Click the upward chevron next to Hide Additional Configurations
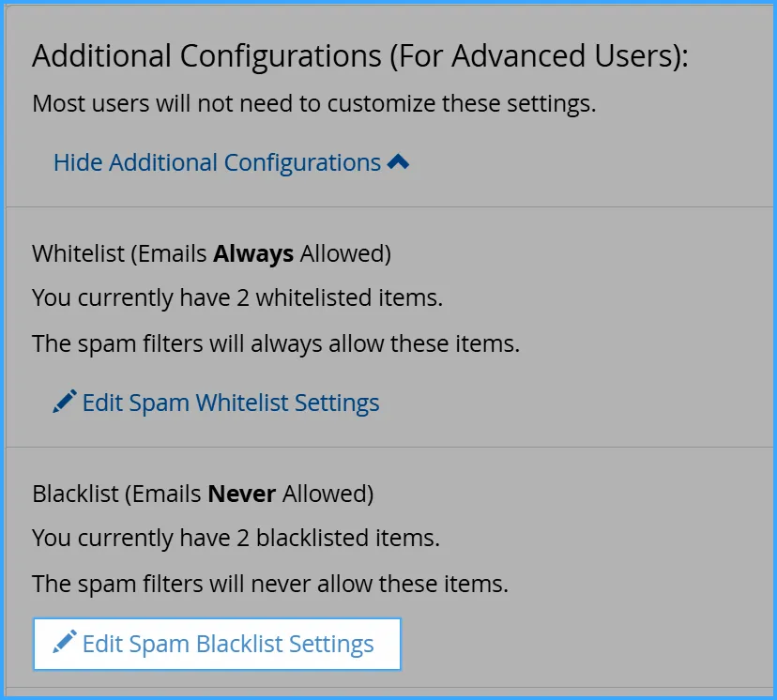The width and height of the screenshot is (777, 700). [x=398, y=160]
